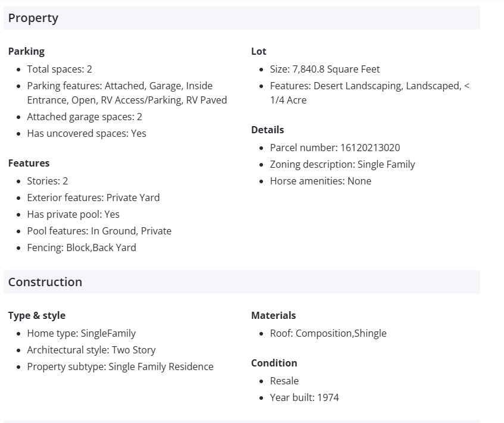
Task: Click the Fencing: Block,Back Yard line
Action: [x=82, y=247]
